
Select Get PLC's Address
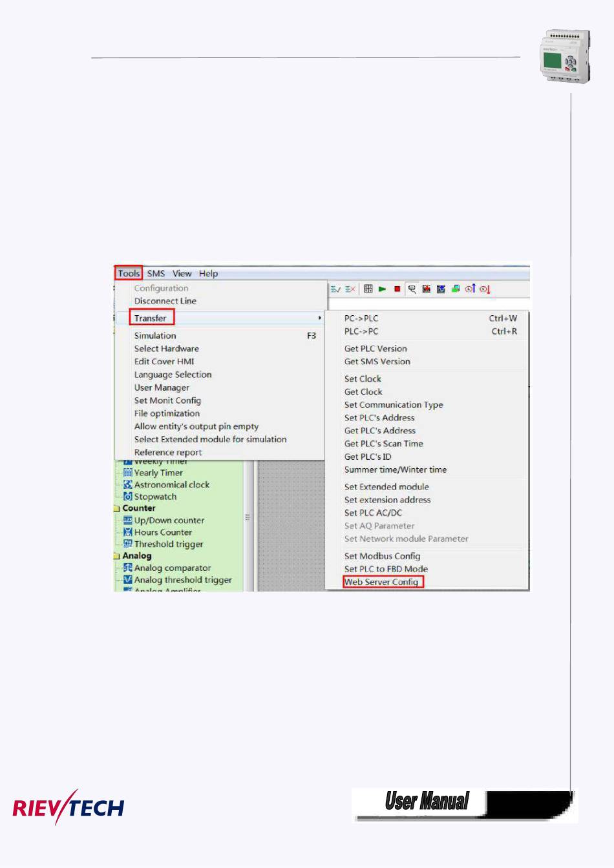pyautogui.click(x=380, y=431)
